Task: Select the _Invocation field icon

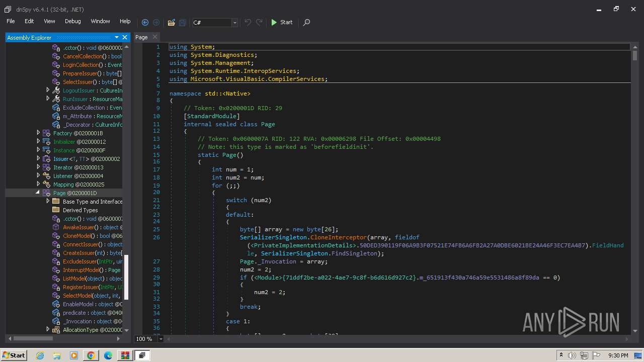Action: 56,321
